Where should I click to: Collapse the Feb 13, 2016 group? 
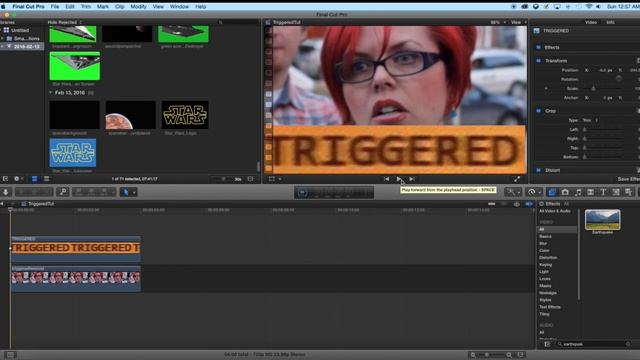(x=51, y=93)
